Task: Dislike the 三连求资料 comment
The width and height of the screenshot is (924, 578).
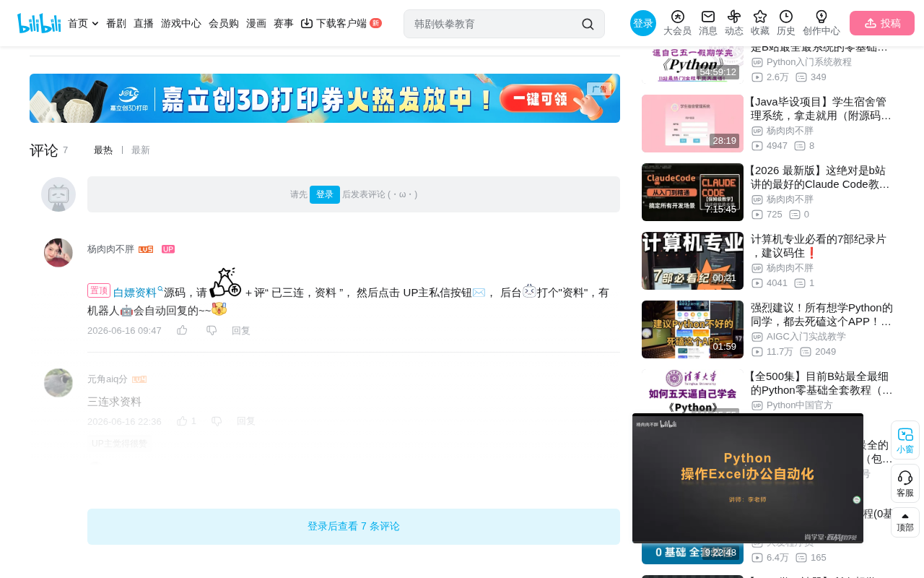Action: pos(217,420)
